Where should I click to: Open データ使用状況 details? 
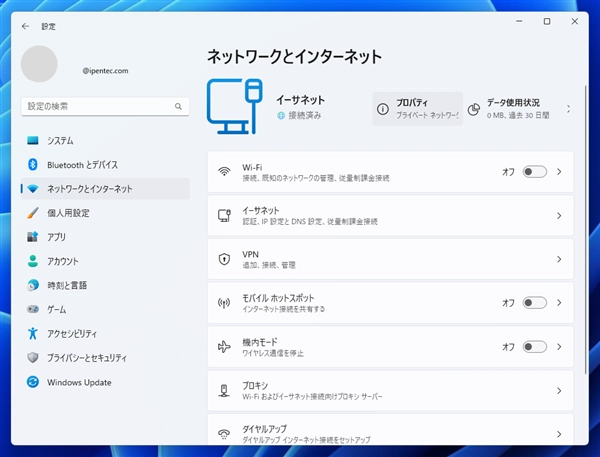pyautogui.click(x=513, y=109)
